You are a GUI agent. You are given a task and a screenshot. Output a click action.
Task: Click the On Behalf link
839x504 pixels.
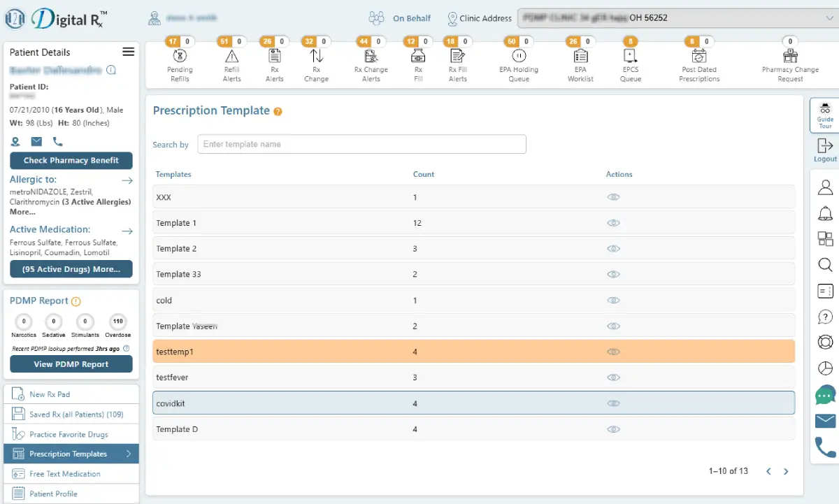(x=412, y=18)
